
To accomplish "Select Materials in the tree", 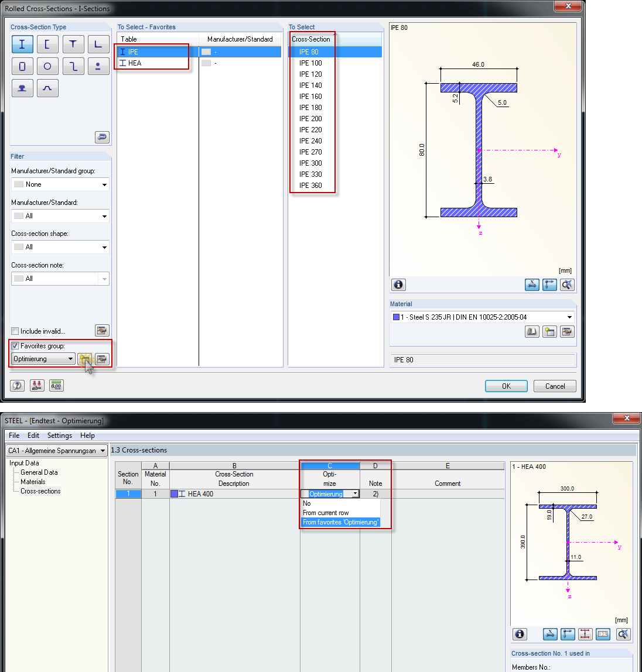I will coord(33,482).
